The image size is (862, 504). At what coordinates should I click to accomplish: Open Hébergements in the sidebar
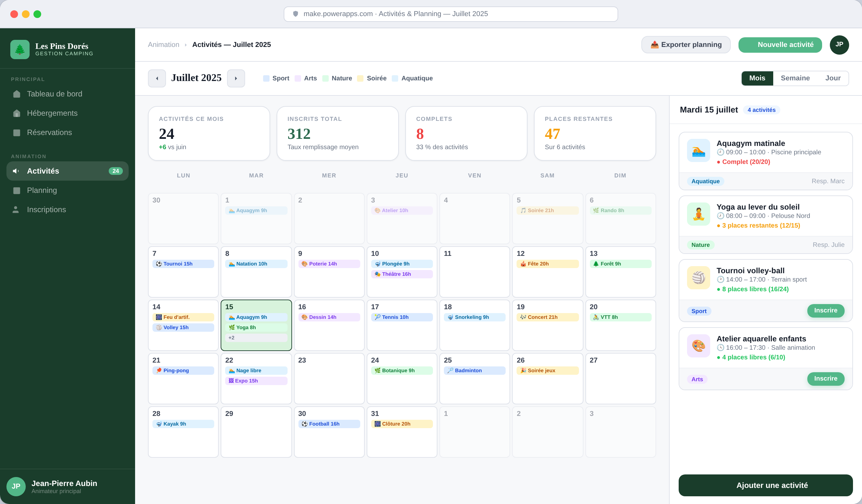(x=52, y=113)
